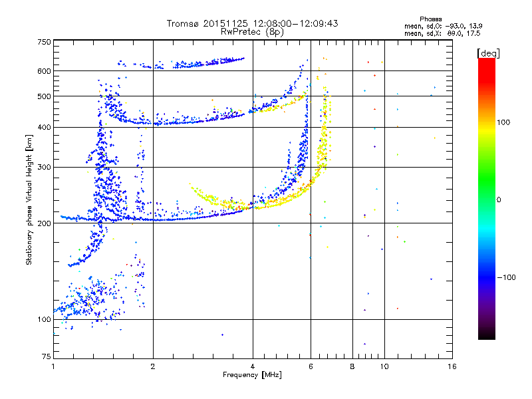The height and width of the screenshot is (399, 532).
Task: Click x-axis tick label '2'
Action: click(153, 366)
